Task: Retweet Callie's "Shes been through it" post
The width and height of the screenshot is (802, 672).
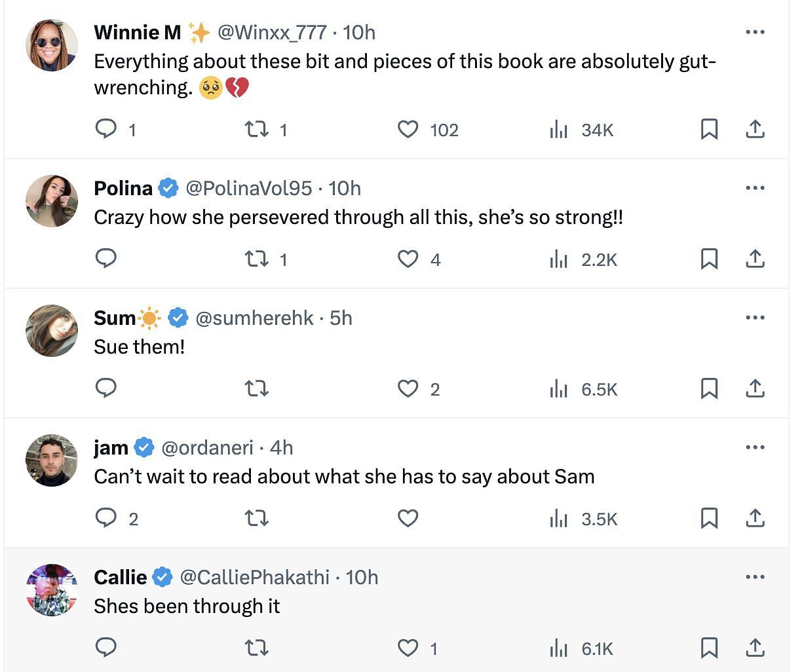Action: (256, 648)
